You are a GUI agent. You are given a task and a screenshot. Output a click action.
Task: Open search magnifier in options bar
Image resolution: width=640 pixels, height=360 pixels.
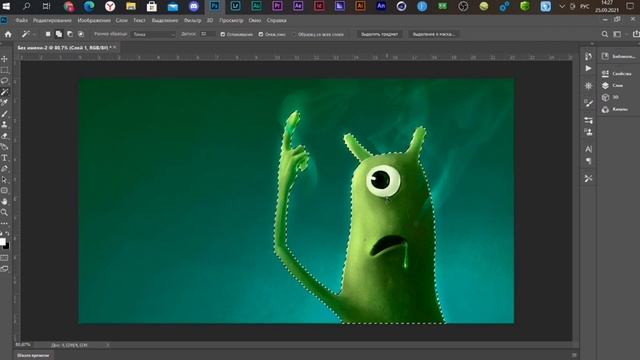click(604, 34)
